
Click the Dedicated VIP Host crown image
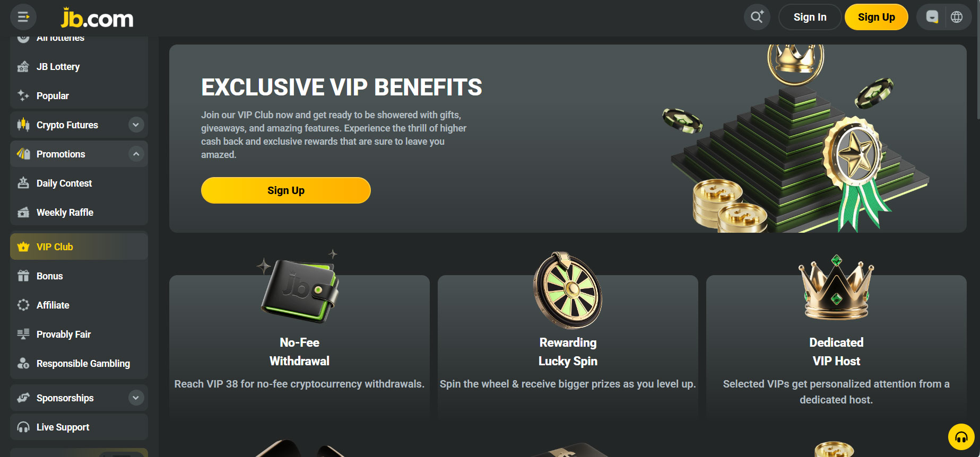836,287
